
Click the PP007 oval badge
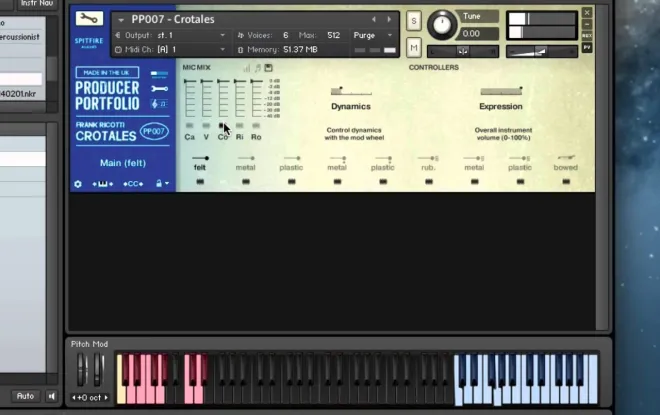click(154, 131)
